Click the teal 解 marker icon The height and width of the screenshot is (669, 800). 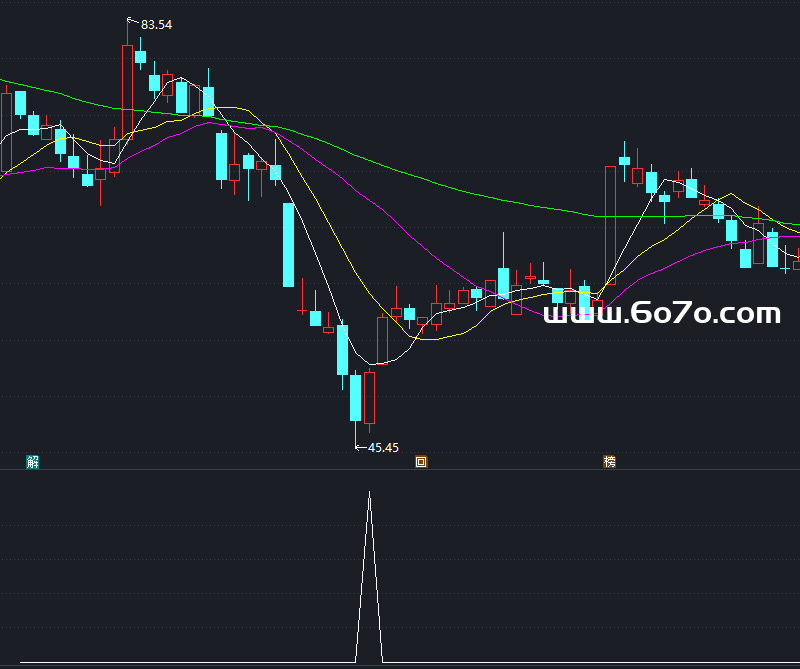click(x=33, y=462)
